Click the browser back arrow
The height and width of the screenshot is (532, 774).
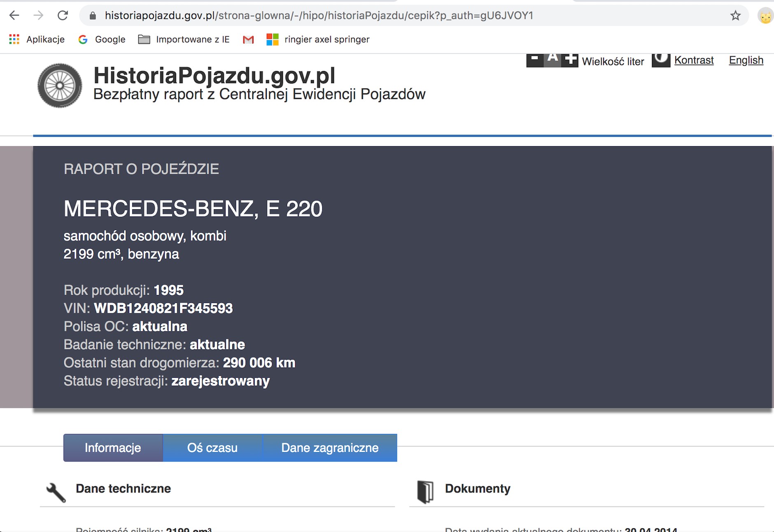(14, 16)
